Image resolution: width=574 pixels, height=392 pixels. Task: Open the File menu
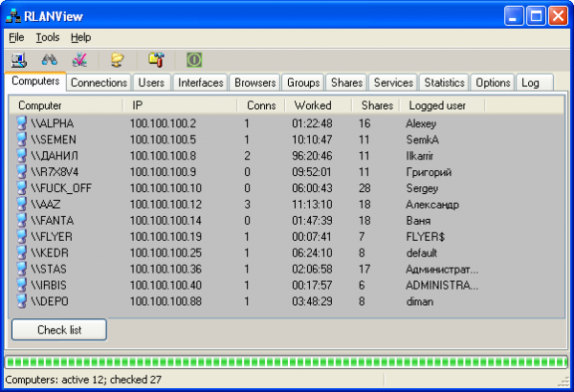coord(16,37)
